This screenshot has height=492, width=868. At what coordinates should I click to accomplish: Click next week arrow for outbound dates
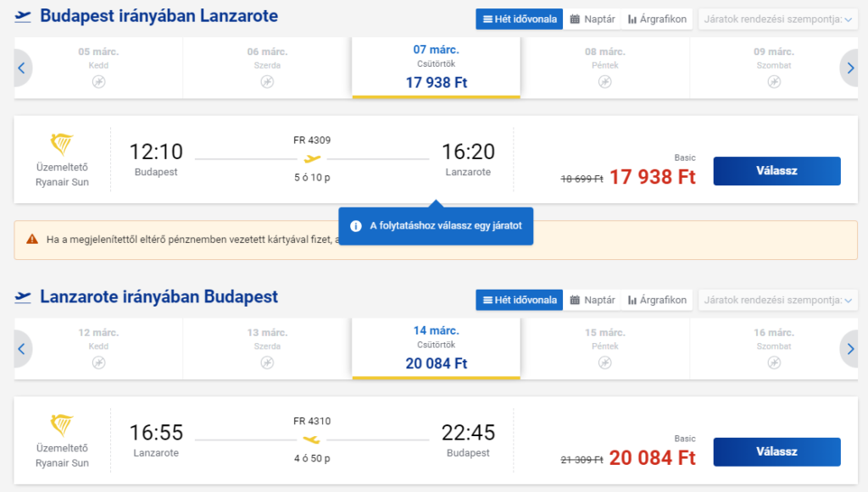pos(850,69)
